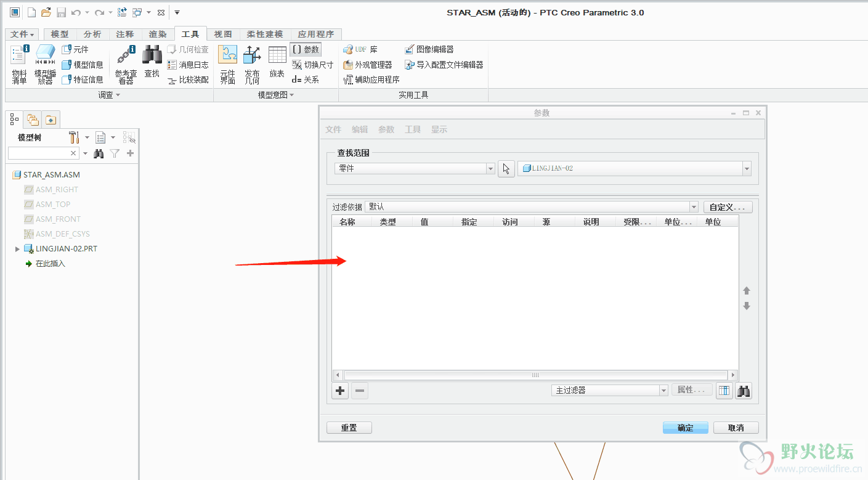Click the Regenerate model icon
The height and width of the screenshot is (480, 868).
click(122, 12)
